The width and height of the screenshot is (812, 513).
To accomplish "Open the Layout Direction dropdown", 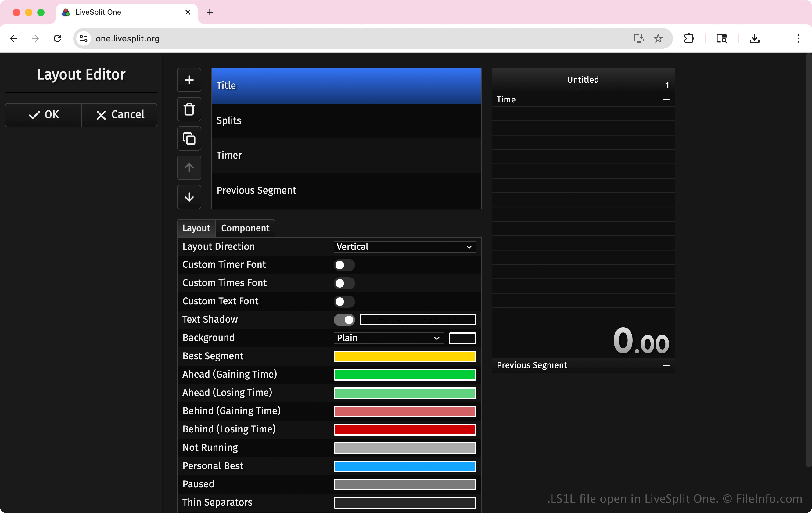I will point(405,247).
